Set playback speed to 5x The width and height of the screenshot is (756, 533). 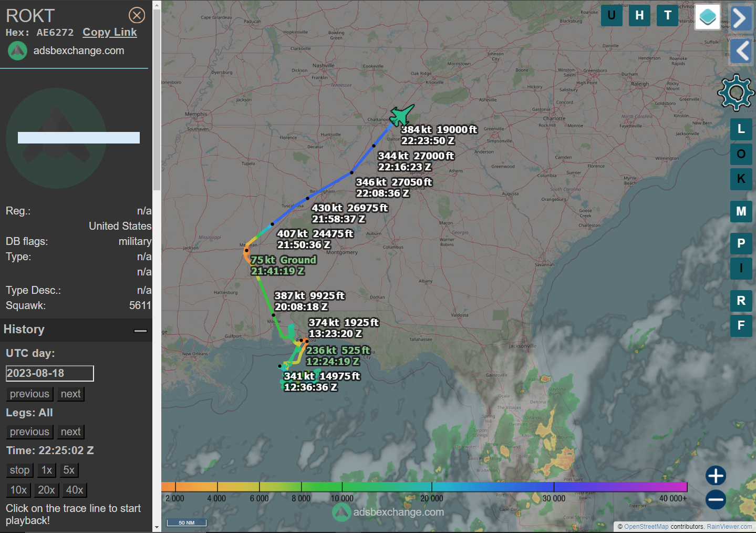69,470
